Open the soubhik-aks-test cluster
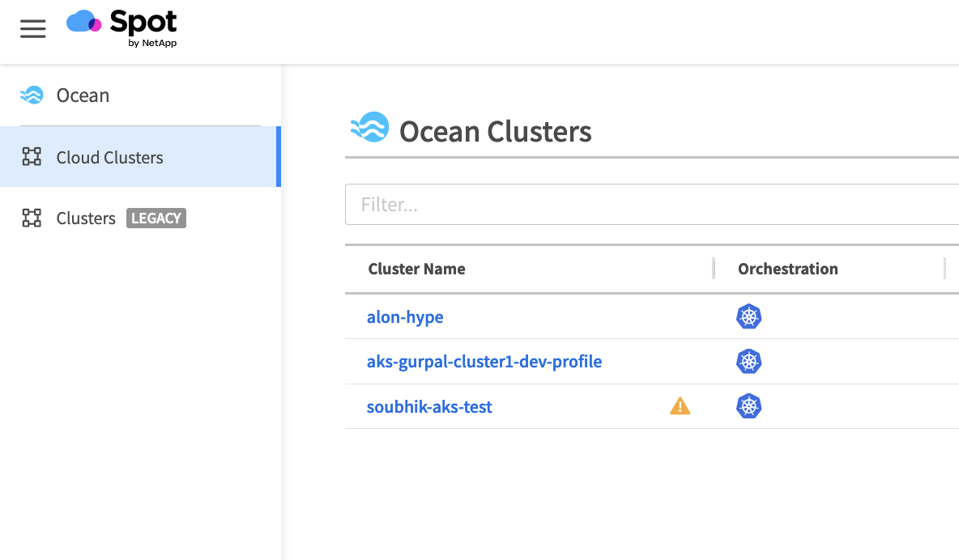This screenshot has height=560, width=959. coord(429,406)
